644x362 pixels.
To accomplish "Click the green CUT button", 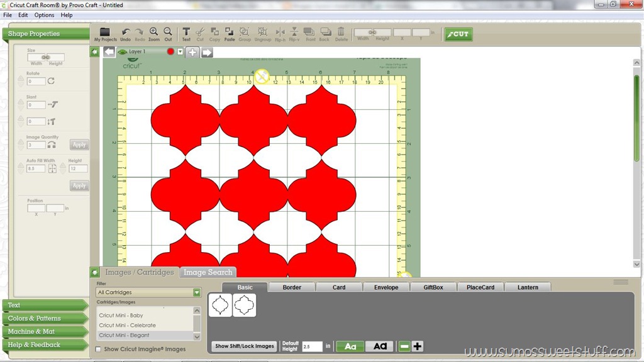I will [x=458, y=34].
